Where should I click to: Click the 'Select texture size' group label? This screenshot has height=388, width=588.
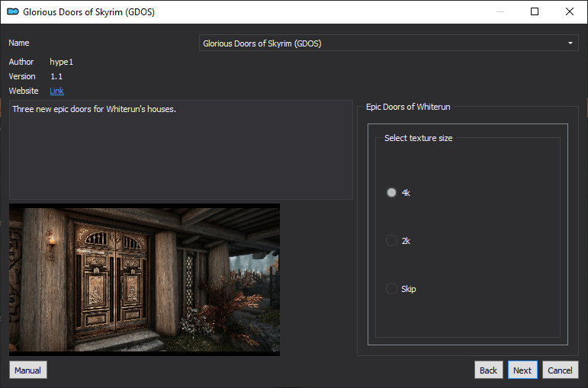(418, 138)
